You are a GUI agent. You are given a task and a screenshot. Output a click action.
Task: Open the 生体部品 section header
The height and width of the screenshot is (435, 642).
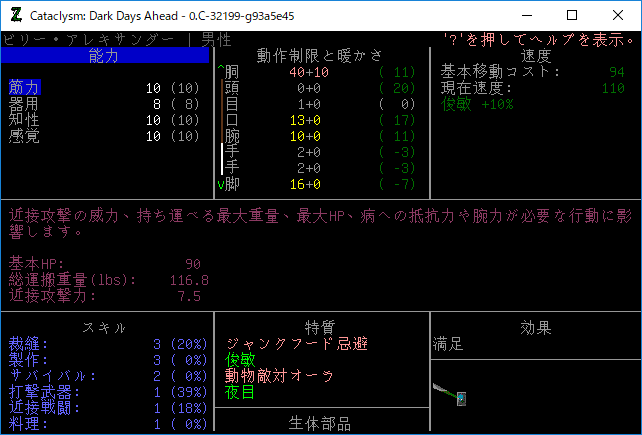pyautogui.click(x=320, y=423)
